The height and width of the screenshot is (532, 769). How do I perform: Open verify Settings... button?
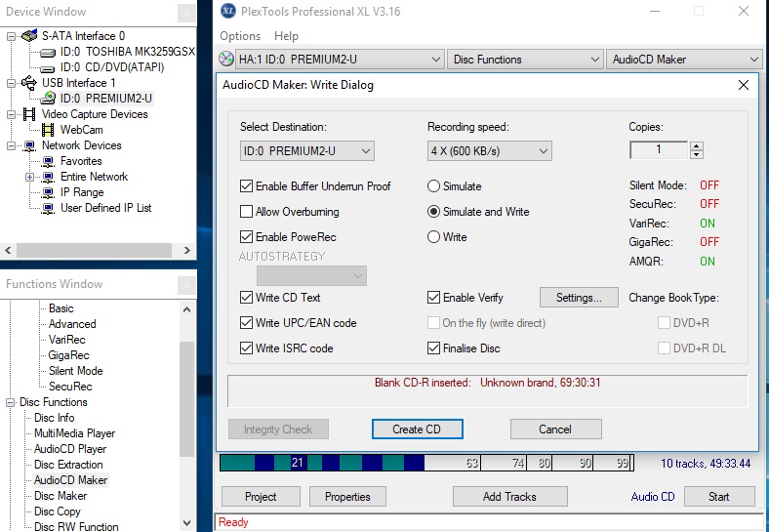tap(579, 298)
